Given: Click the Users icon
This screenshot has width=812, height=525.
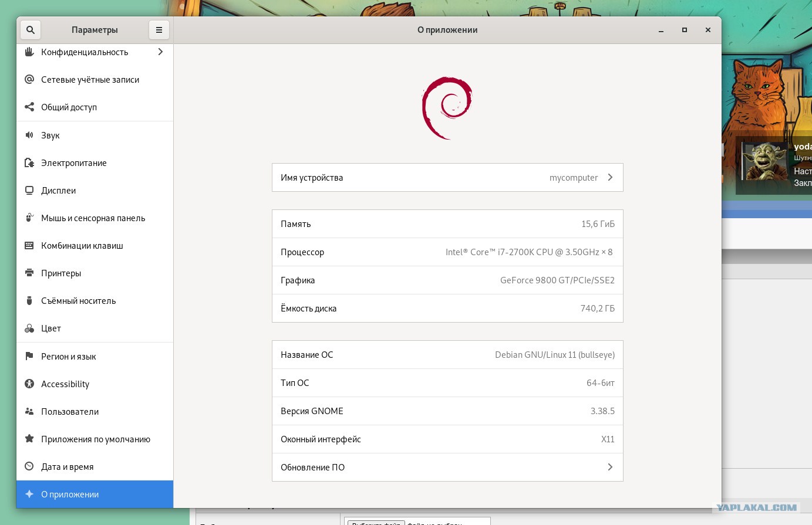Looking at the screenshot, I should (29, 412).
